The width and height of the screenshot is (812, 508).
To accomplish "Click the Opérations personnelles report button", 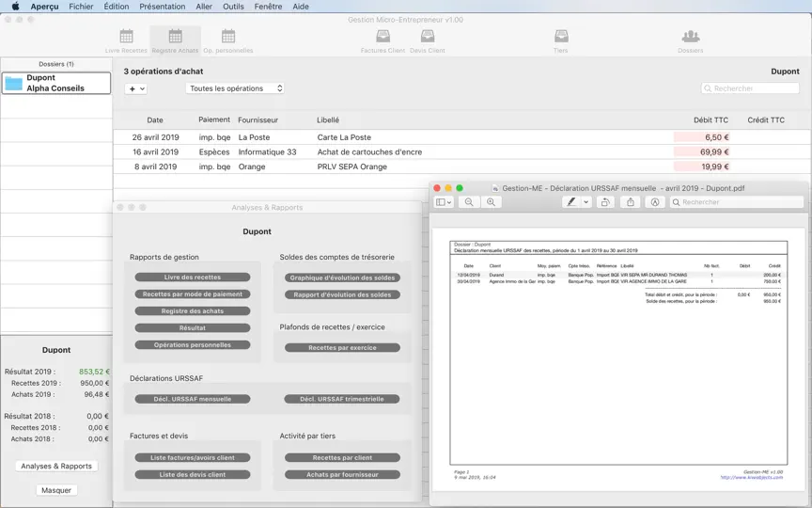I will 193,344.
